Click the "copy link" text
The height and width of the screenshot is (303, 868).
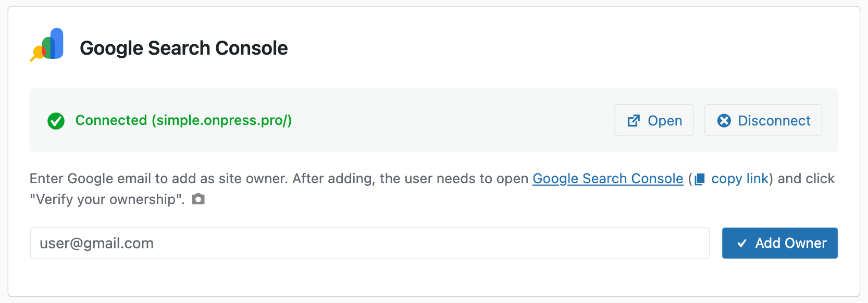coord(740,179)
